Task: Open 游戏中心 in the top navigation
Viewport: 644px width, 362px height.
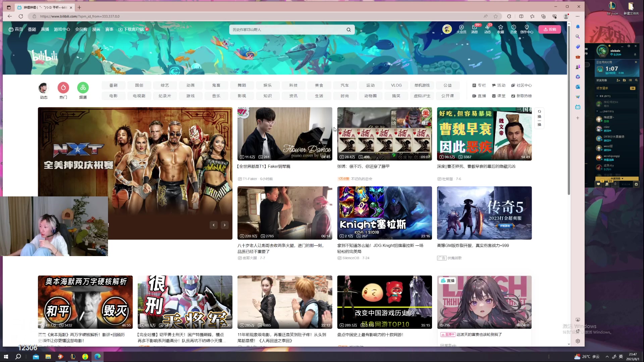Action: pos(62,29)
